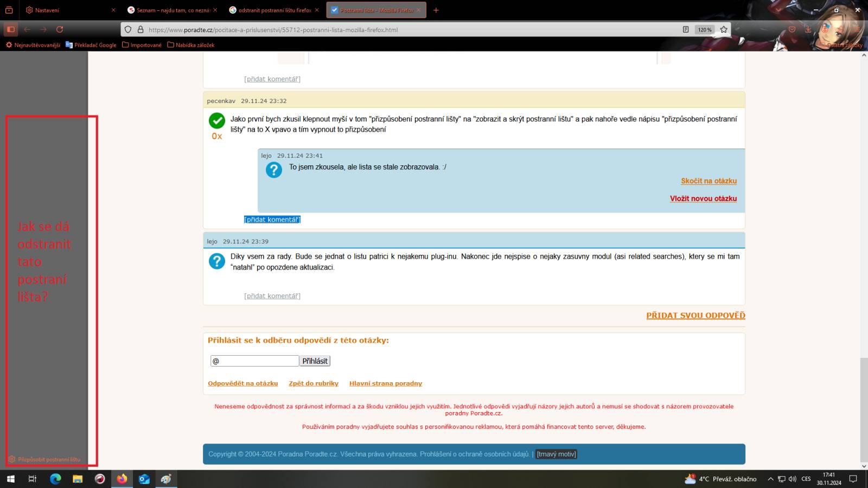Open the network tray icon
868x488 pixels.
(x=782, y=479)
